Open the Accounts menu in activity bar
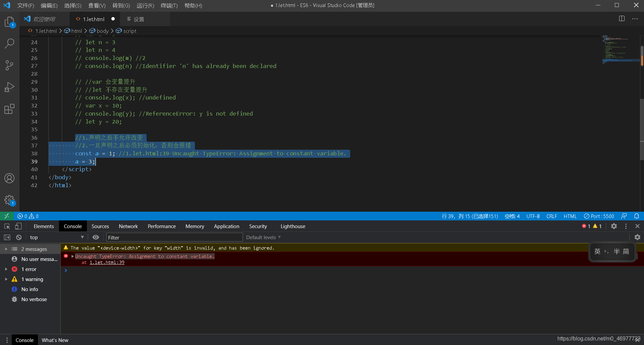The width and height of the screenshot is (644, 345). coord(9,178)
